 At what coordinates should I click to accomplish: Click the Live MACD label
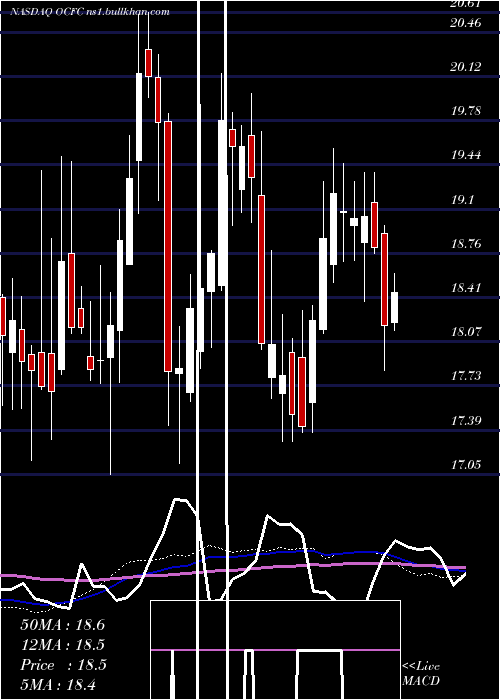point(421,673)
